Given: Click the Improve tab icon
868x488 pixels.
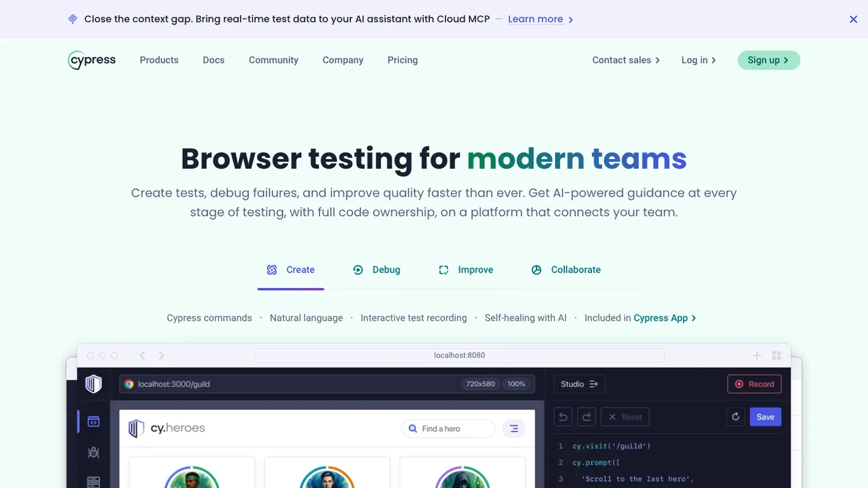Looking at the screenshot, I should pos(443,270).
